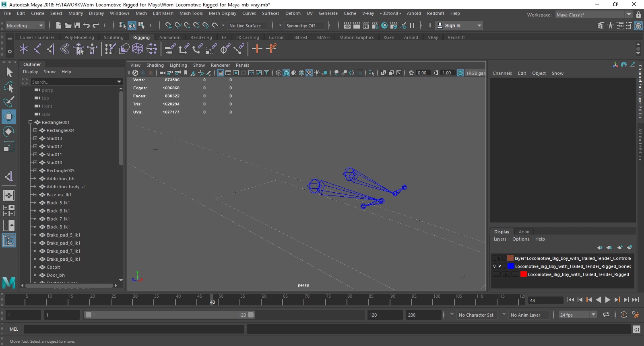Play animation forwards
The height and width of the screenshot is (346, 644).
click(608, 300)
